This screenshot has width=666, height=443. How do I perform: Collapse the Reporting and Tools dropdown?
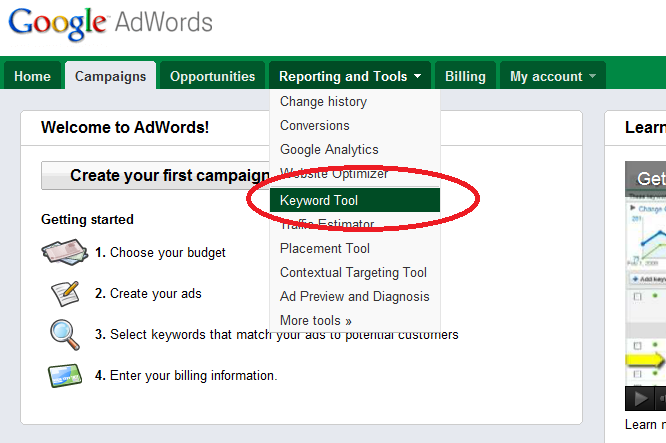pos(350,76)
